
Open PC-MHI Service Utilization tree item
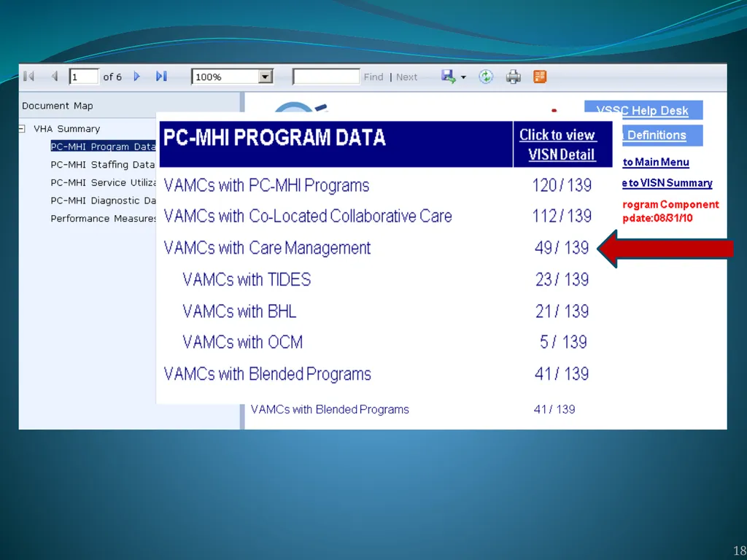point(104,183)
